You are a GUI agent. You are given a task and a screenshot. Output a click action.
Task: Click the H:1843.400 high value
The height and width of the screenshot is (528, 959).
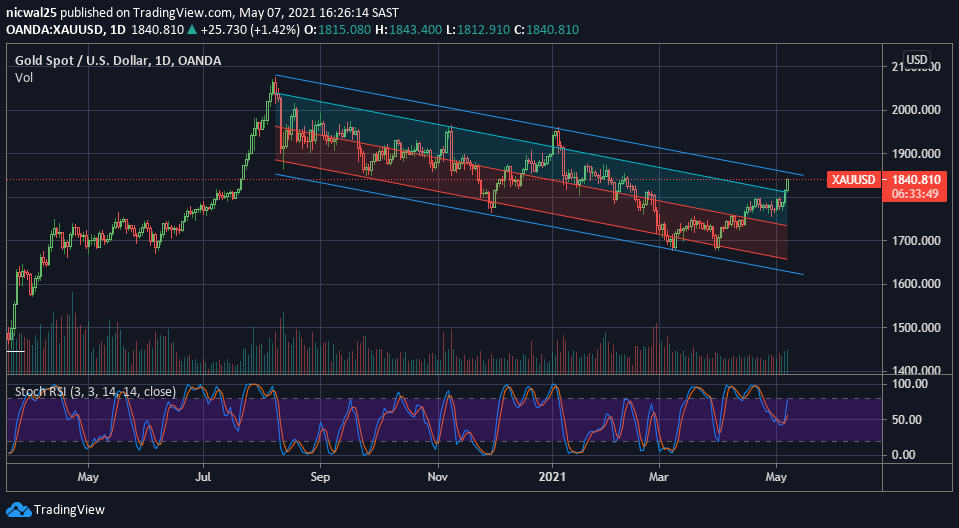pos(408,29)
